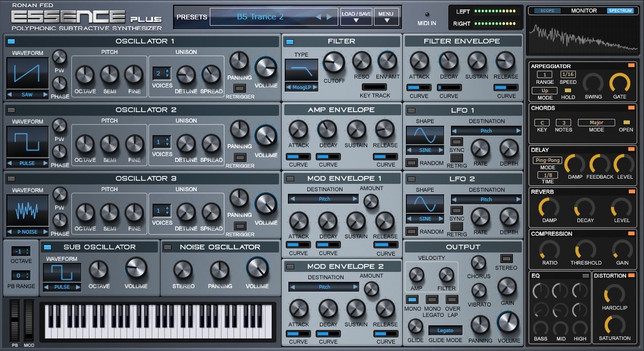Click the Oscillator 2 pulse waveform display
Screen dimensions: 644x351
click(x=27, y=142)
